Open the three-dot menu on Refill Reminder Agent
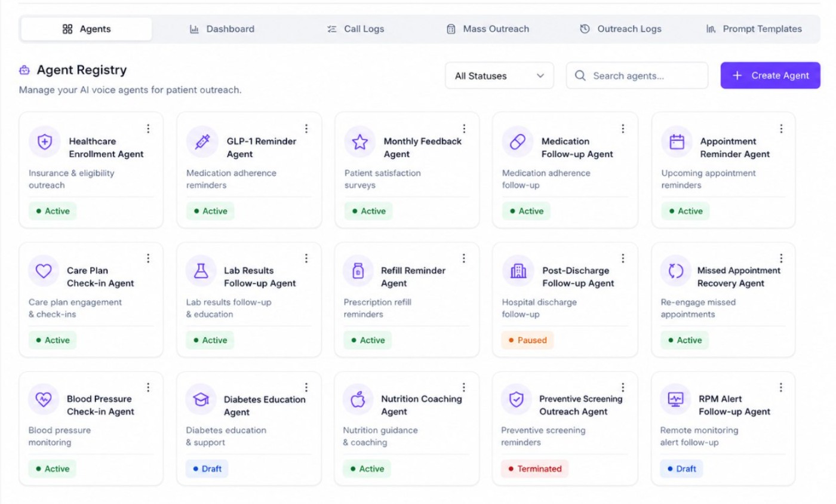 coord(464,258)
